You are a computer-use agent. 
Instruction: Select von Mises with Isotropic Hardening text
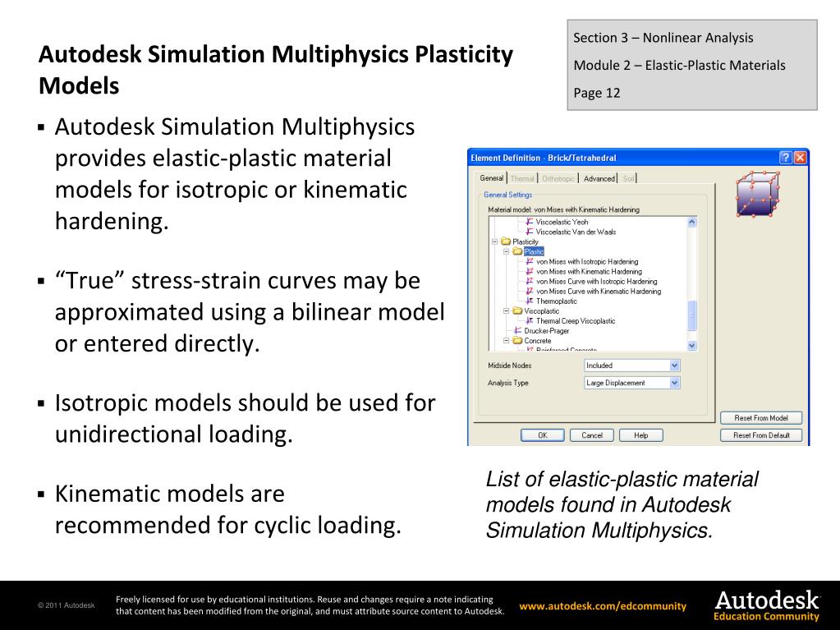[587, 261]
